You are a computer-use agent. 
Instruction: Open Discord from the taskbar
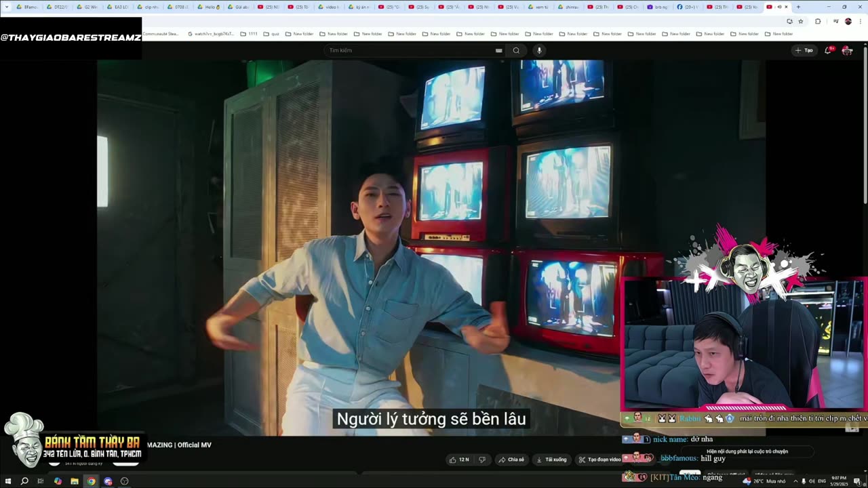108,481
